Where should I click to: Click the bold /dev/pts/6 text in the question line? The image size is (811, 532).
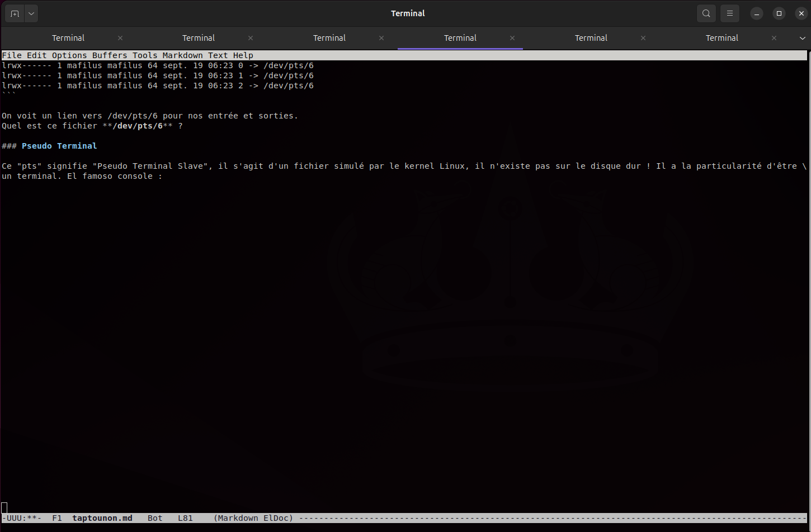pyautogui.click(x=138, y=126)
